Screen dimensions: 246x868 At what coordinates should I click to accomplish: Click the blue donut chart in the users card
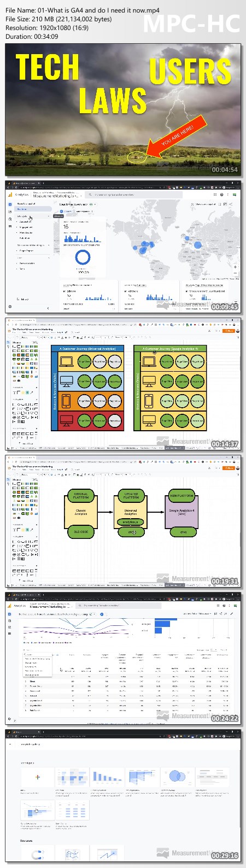pyautogui.click(x=83, y=257)
